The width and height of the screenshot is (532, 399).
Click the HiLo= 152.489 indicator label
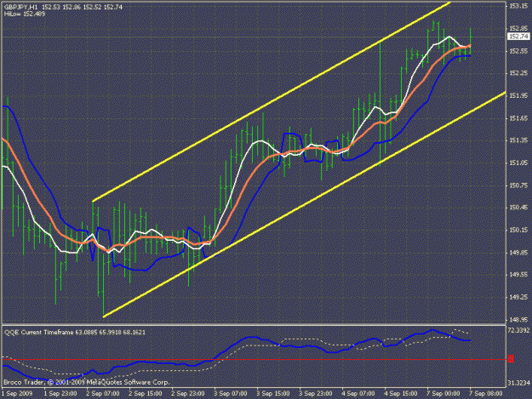coord(25,14)
